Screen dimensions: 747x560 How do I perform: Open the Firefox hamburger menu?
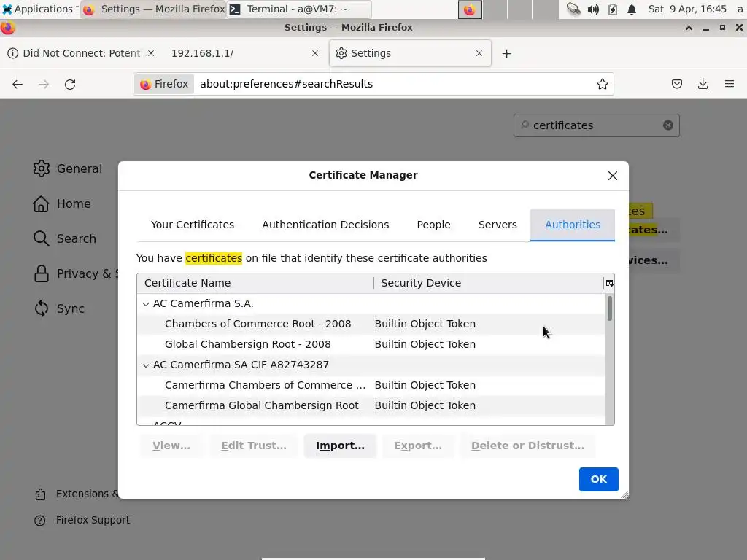tap(729, 85)
